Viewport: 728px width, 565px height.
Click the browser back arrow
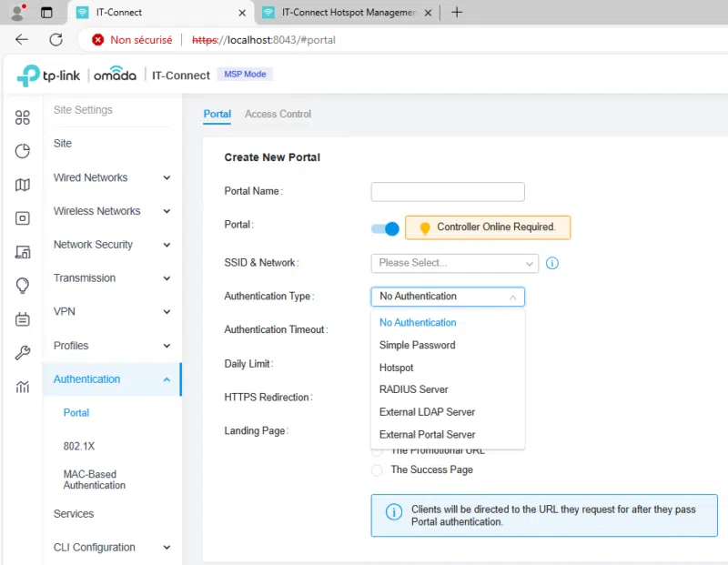(22, 40)
